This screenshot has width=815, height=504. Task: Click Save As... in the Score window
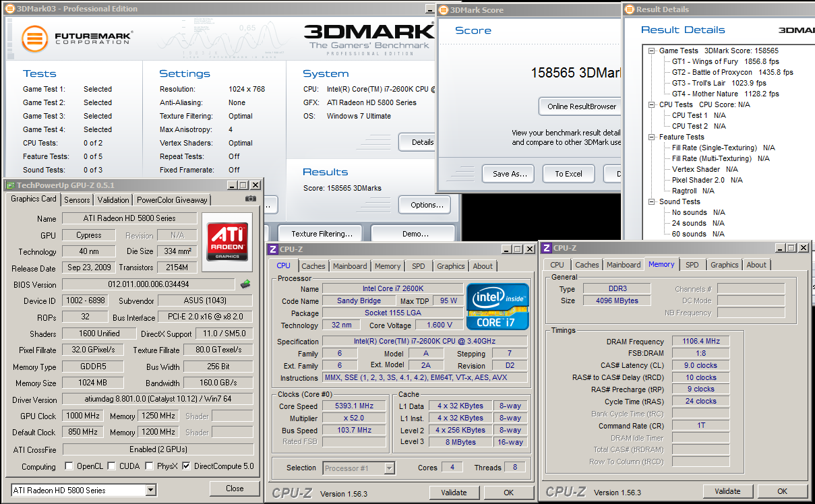pyautogui.click(x=510, y=174)
